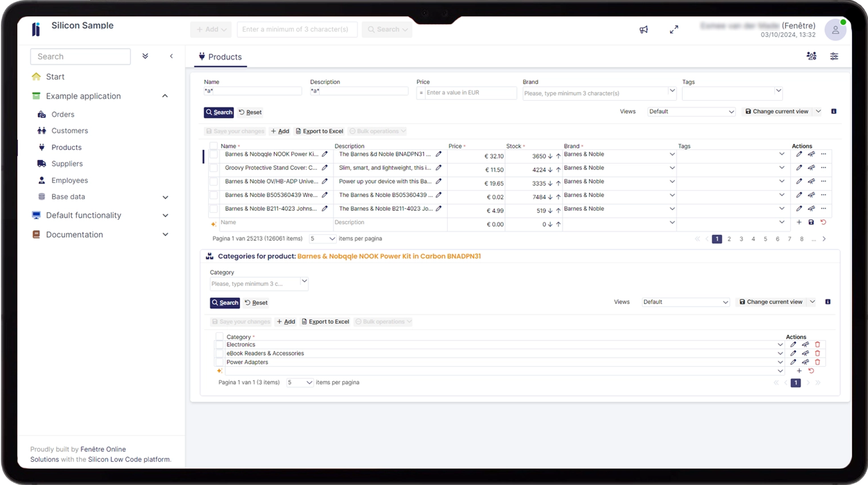Screen dimensions: 868x485
Task: Enter fullscreen using the expand icon
Action: click(x=674, y=29)
